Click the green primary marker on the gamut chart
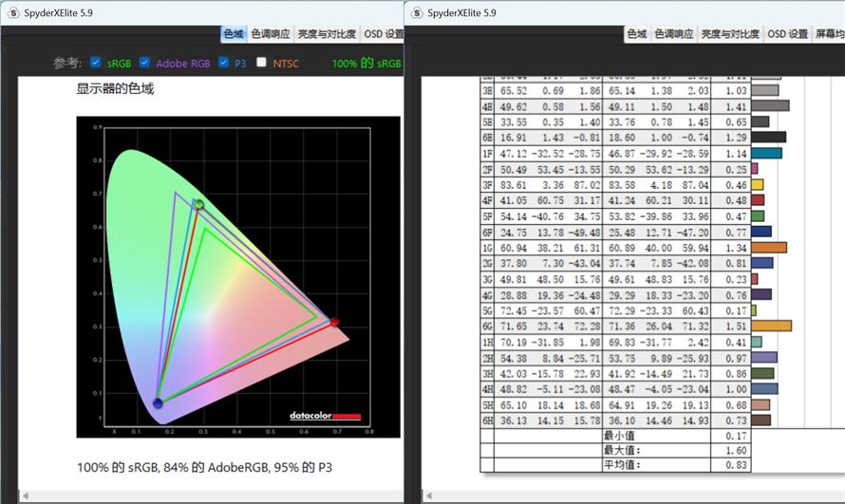 [x=199, y=205]
